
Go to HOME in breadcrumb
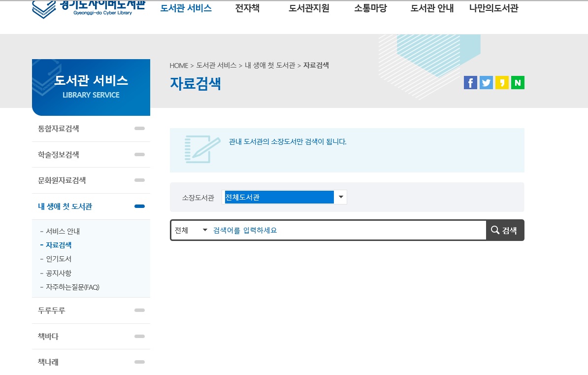point(179,66)
